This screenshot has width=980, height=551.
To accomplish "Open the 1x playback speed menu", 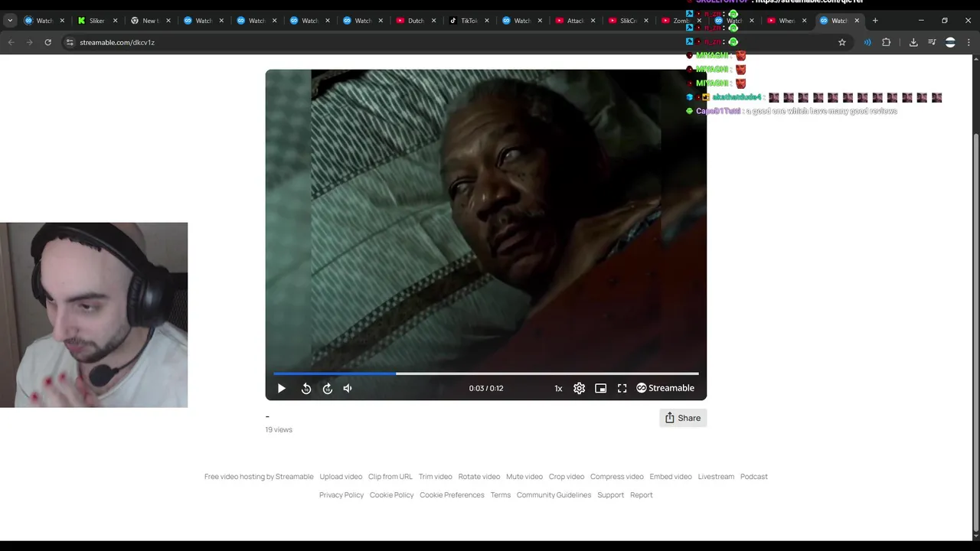I will [558, 388].
